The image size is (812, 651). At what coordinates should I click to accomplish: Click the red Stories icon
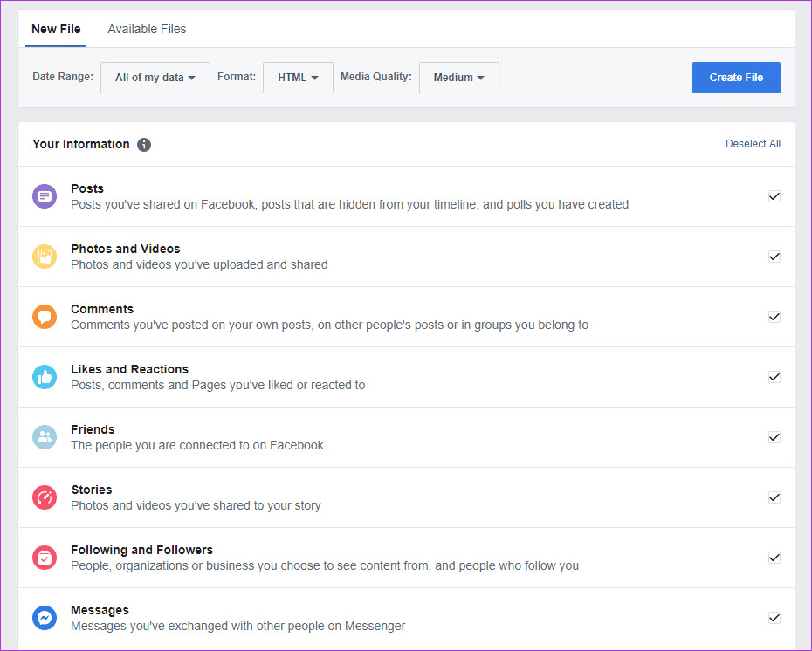[x=45, y=497]
